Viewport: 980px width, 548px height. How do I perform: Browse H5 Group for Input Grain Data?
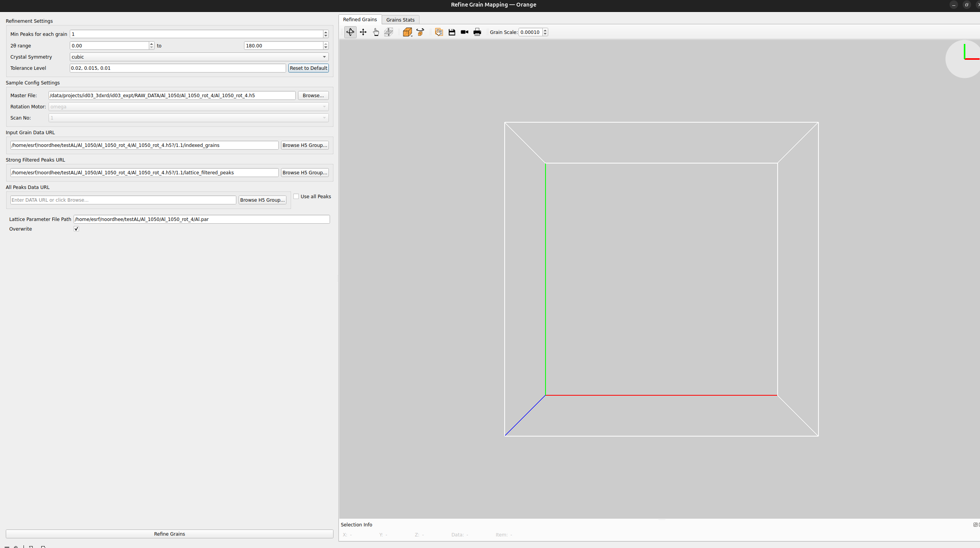(x=305, y=145)
